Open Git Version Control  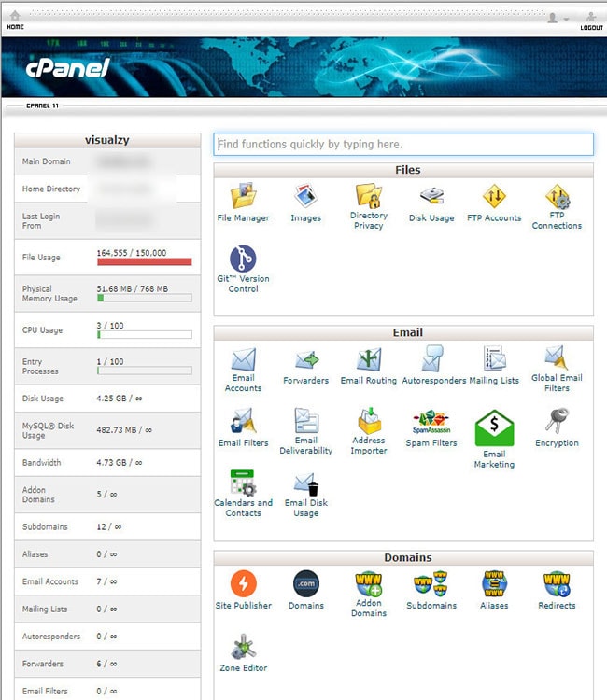(x=243, y=258)
